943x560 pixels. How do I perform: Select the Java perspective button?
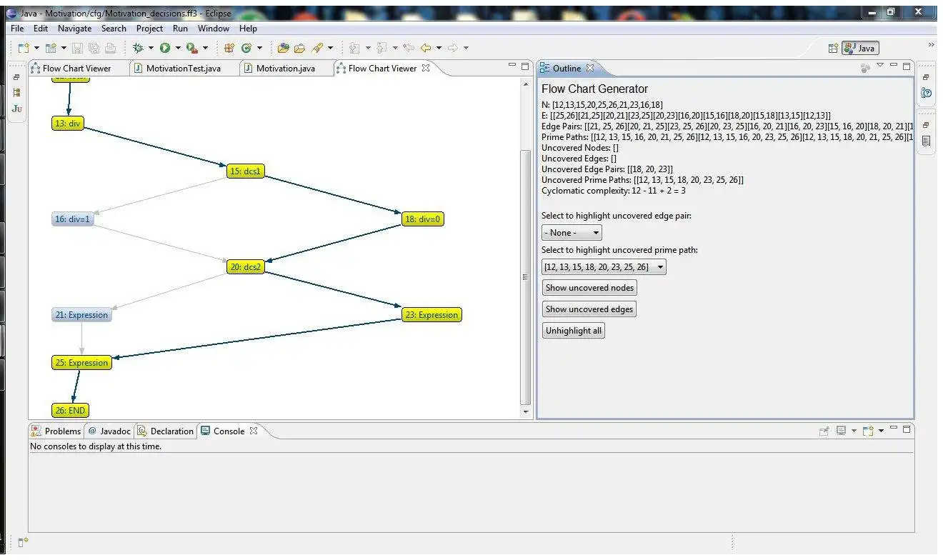pyautogui.click(x=860, y=49)
